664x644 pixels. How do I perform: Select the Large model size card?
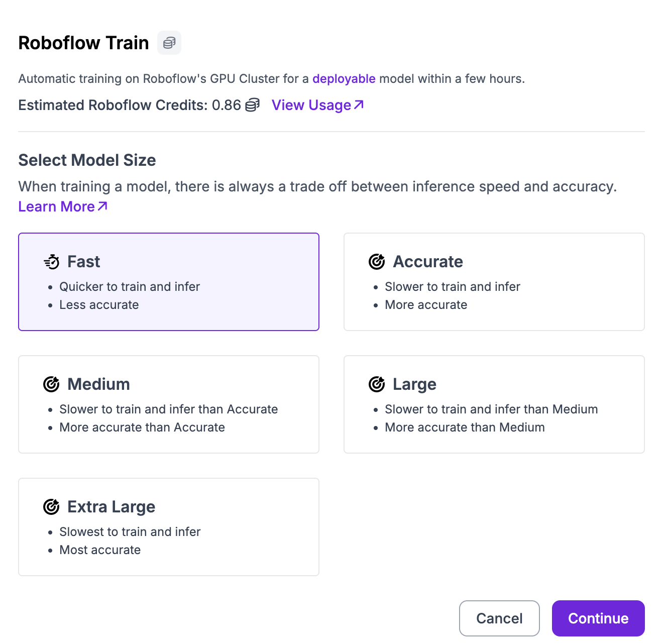click(x=494, y=404)
